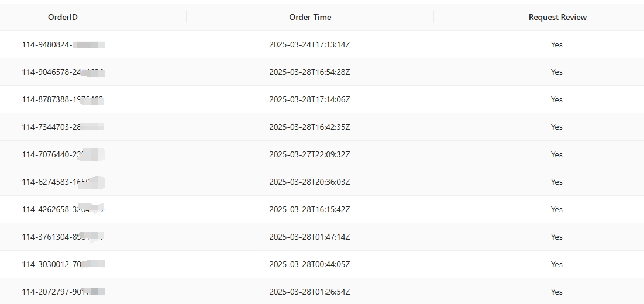Click the order time 2025-03-24T17:13:14Z
The height and width of the screenshot is (304, 644).
pyautogui.click(x=309, y=44)
